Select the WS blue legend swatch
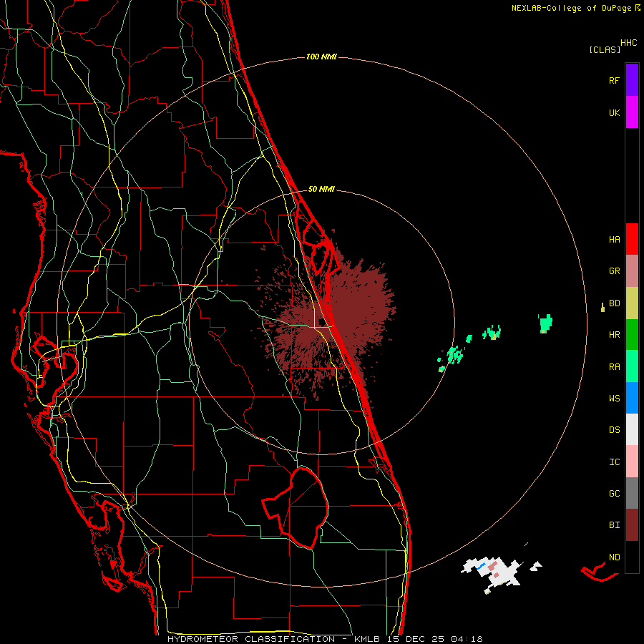 [x=632, y=398]
